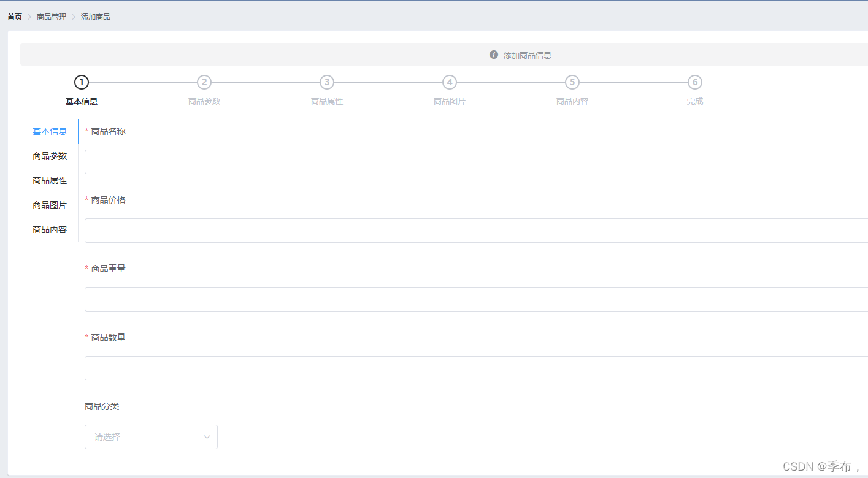
Task: Focus the 商品数量 input field
Action: (x=476, y=368)
